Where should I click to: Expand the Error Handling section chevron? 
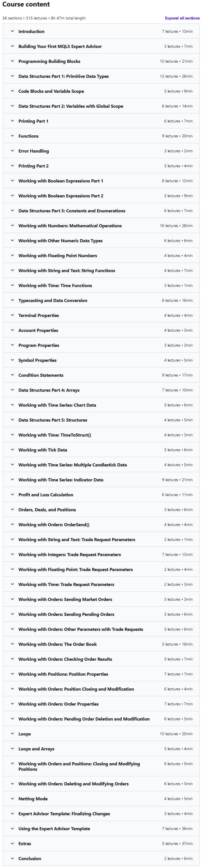coord(12,151)
